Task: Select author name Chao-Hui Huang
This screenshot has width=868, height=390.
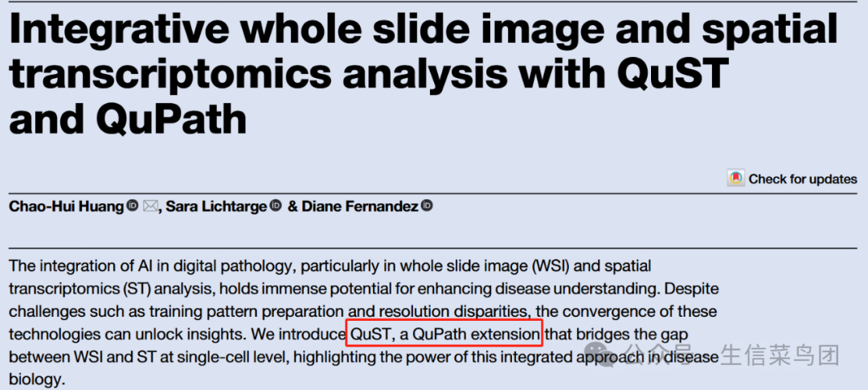Action: (67, 207)
